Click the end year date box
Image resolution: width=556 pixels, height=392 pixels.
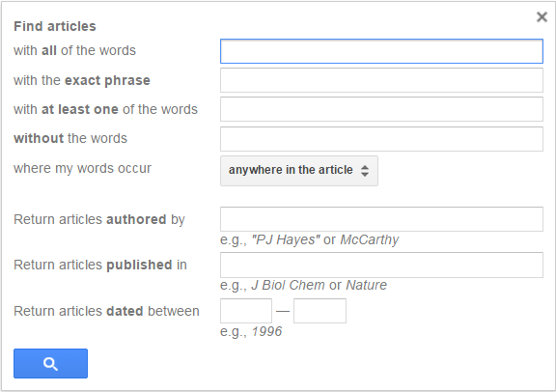pos(320,311)
